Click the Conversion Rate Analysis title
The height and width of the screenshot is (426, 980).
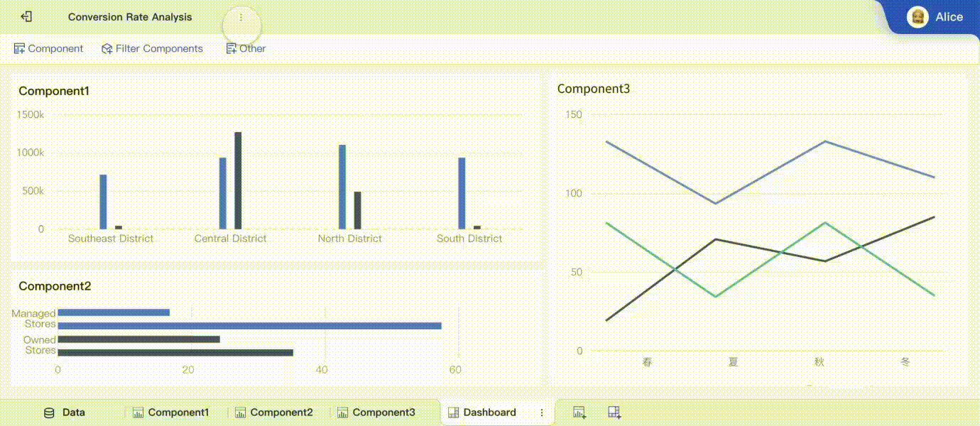(x=130, y=17)
